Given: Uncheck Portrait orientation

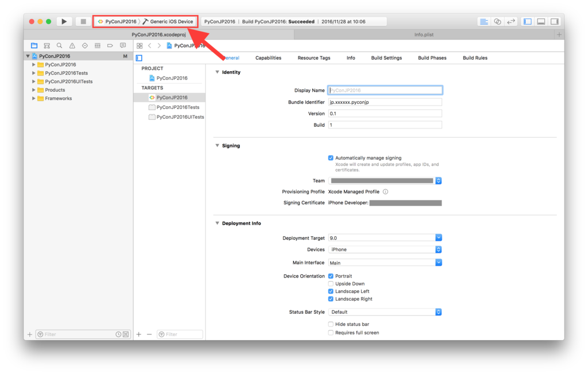Looking at the screenshot, I should 331,276.
